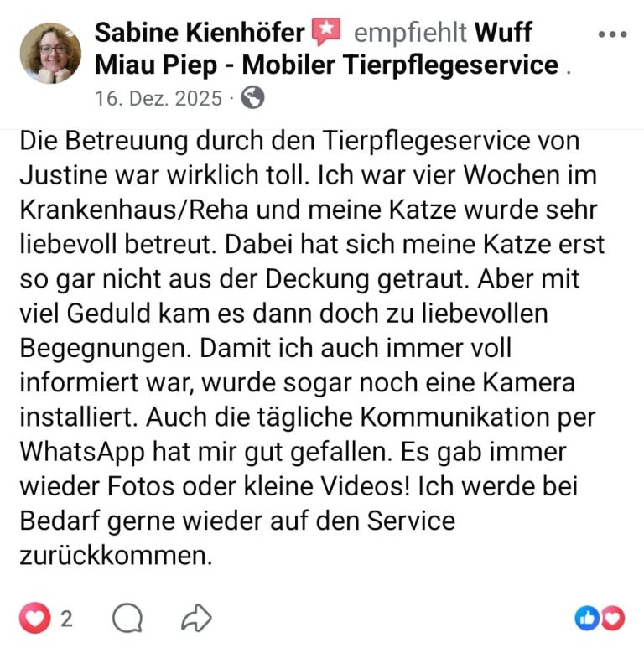Click the small heart reaction summary icon
The width and height of the screenshot is (644, 648).
tap(612, 619)
